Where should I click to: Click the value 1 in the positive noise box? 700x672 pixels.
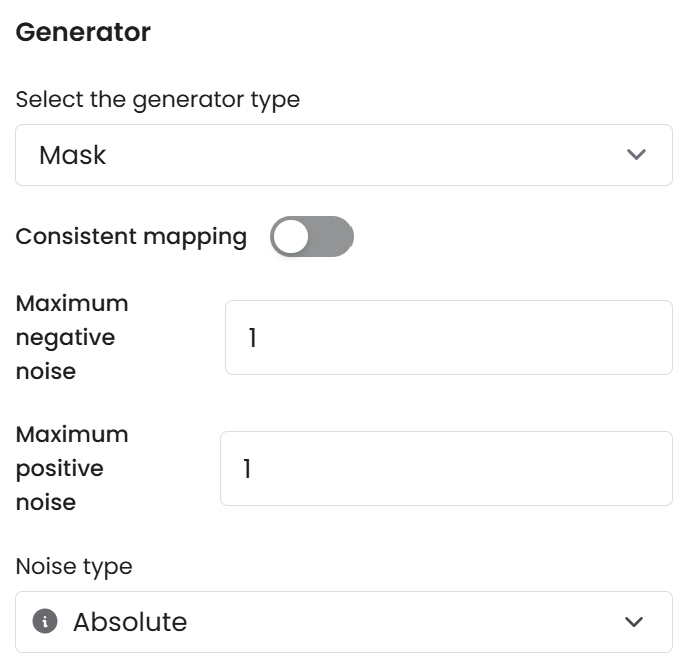pyautogui.click(x=247, y=468)
